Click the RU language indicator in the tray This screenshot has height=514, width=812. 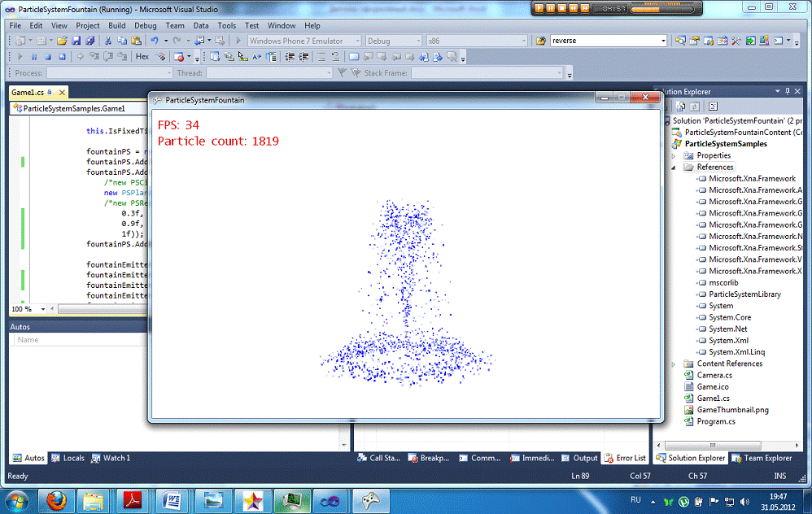[635, 500]
